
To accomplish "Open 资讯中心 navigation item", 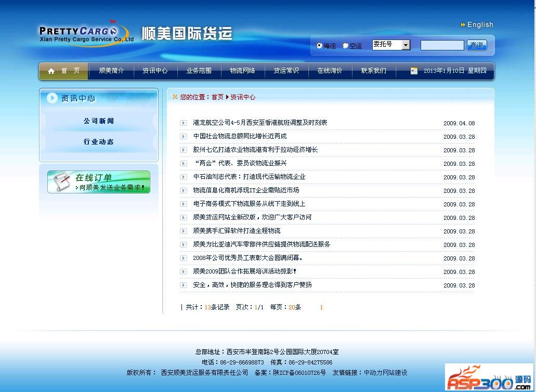I will point(155,71).
